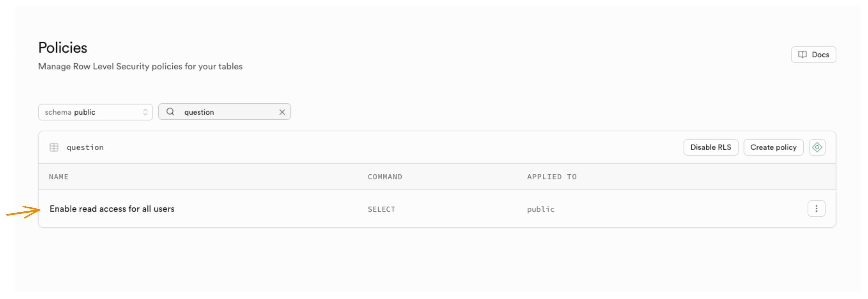Focus the policy search field
Screen dimensions: 868x299
(227, 112)
